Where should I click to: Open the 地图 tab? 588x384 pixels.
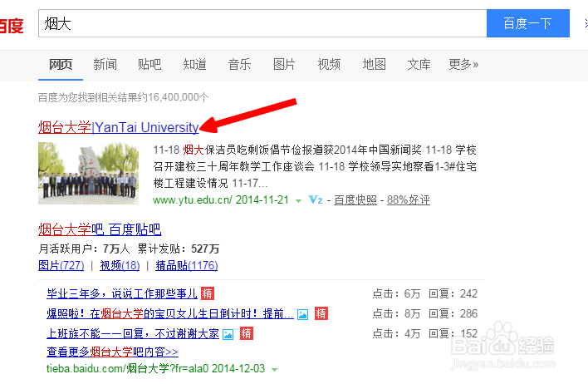click(374, 64)
